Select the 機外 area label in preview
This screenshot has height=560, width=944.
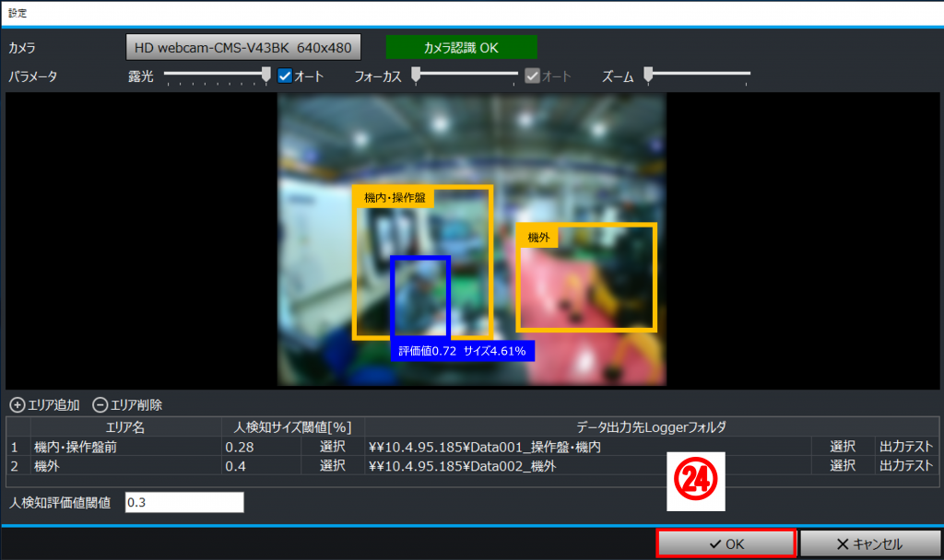538,238
